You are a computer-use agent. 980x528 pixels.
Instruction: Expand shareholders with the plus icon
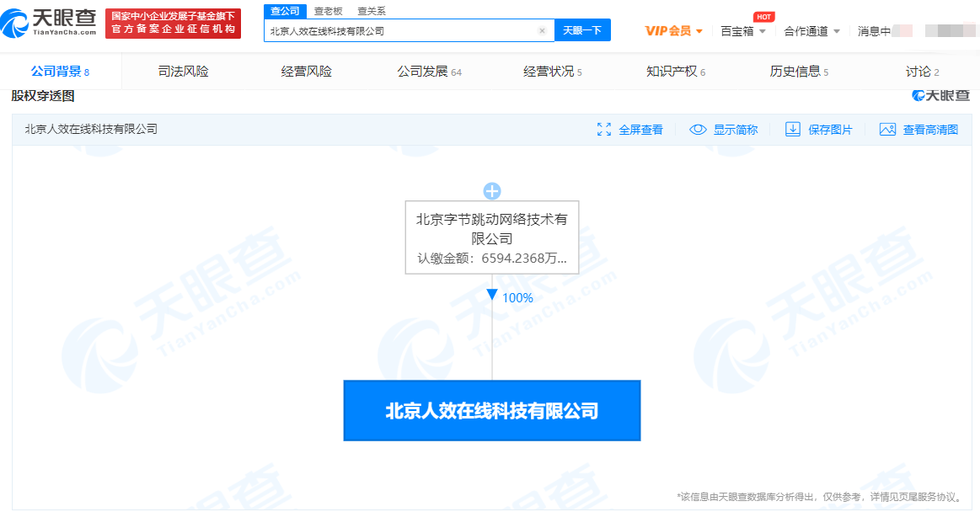point(492,191)
